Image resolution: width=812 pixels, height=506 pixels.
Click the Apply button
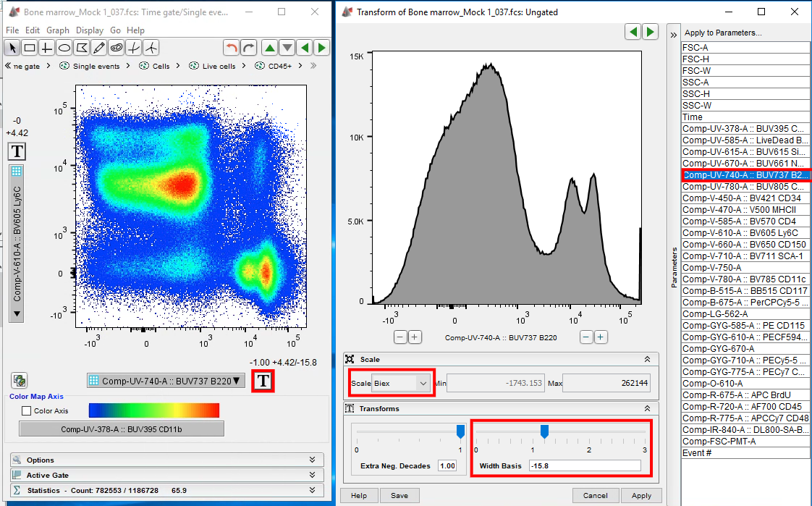coord(640,496)
